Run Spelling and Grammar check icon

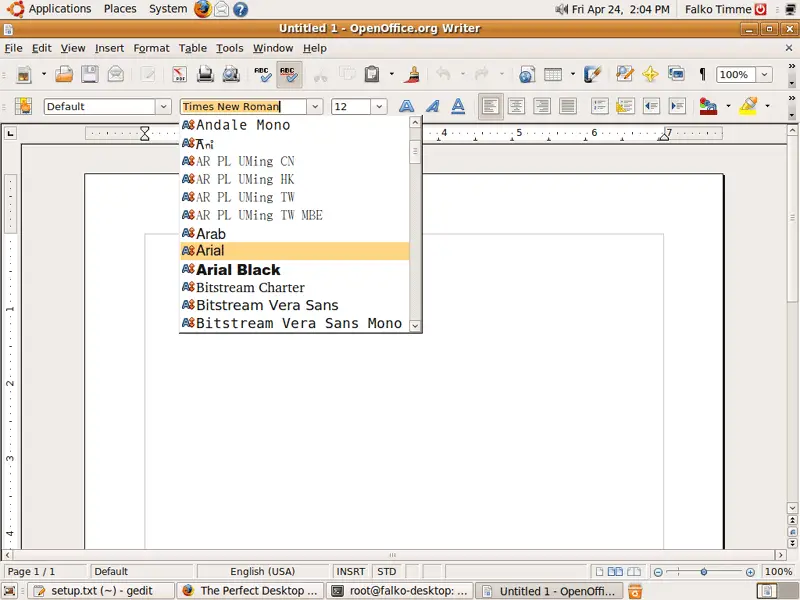click(x=263, y=74)
